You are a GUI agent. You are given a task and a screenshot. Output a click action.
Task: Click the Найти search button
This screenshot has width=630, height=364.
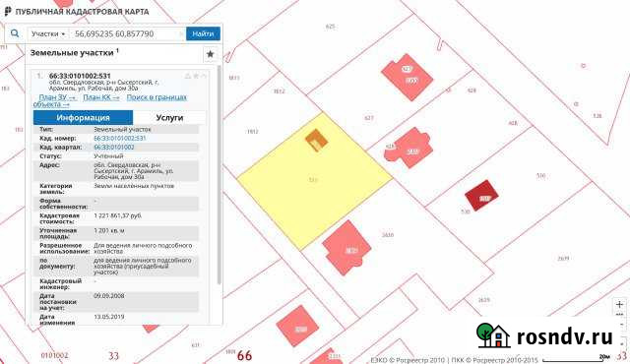pyautogui.click(x=203, y=33)
